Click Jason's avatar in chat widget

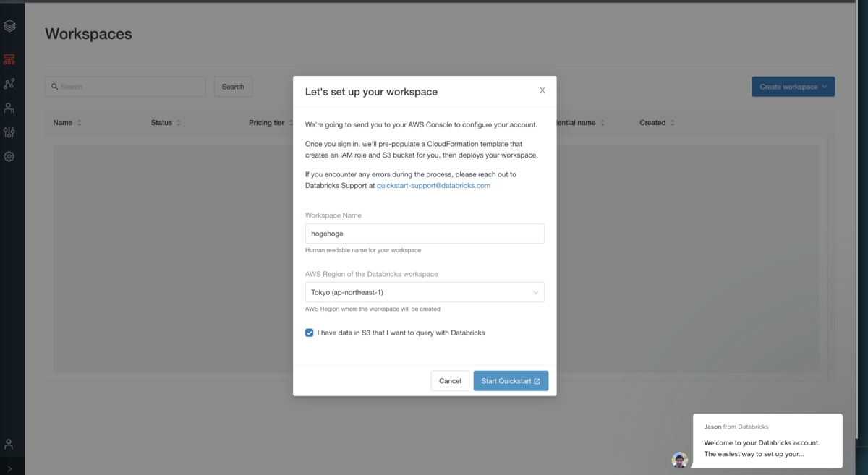click(x=679, y=460)
